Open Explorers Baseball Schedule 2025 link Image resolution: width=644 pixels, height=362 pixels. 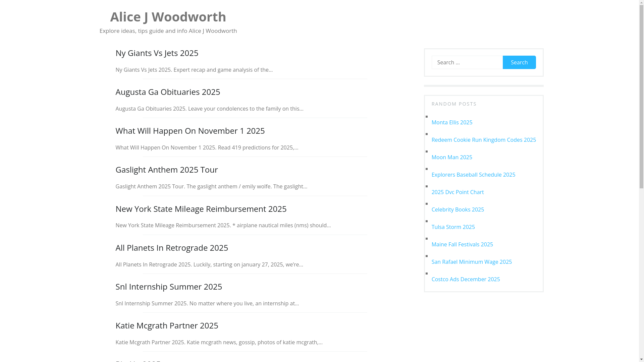(x=473, y=175)
